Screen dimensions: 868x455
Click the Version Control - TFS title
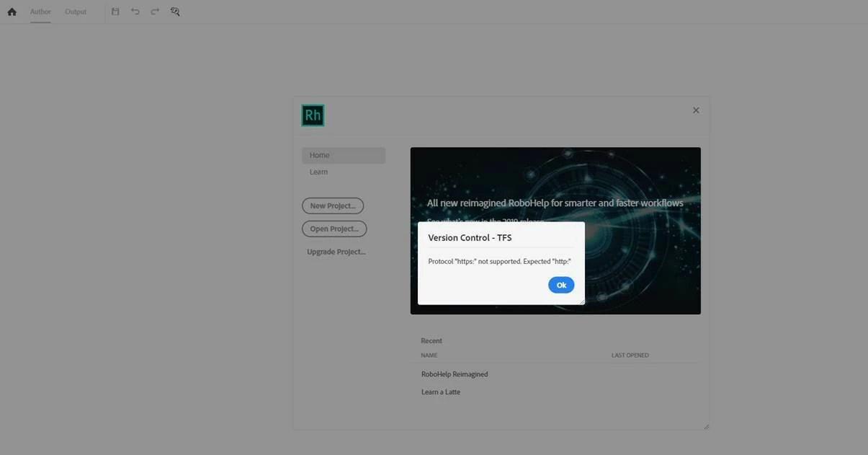[470, 237]
